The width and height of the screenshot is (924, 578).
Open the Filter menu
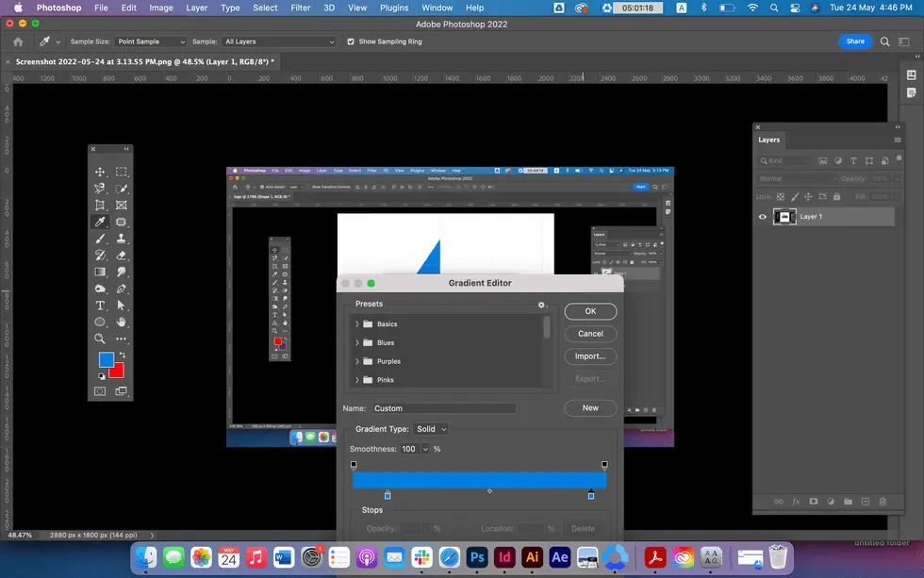point(300,8)
